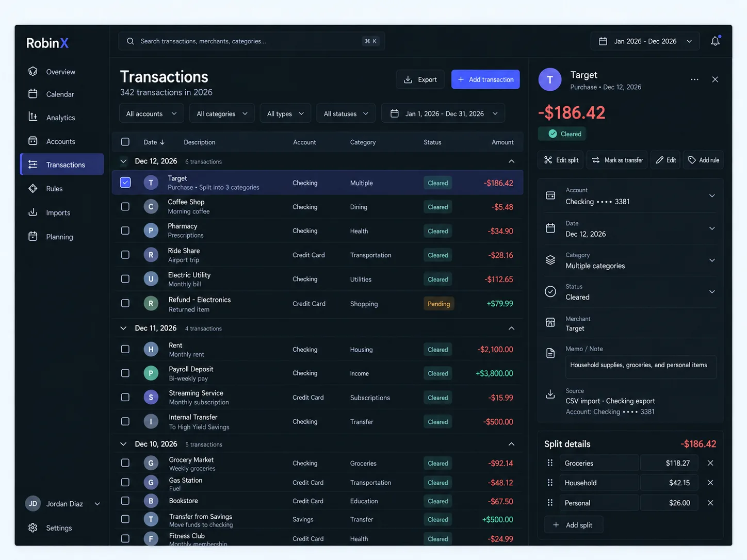Click the Pending status on Refund row
Screen dimensions: 747x560
tap(439, 304)
